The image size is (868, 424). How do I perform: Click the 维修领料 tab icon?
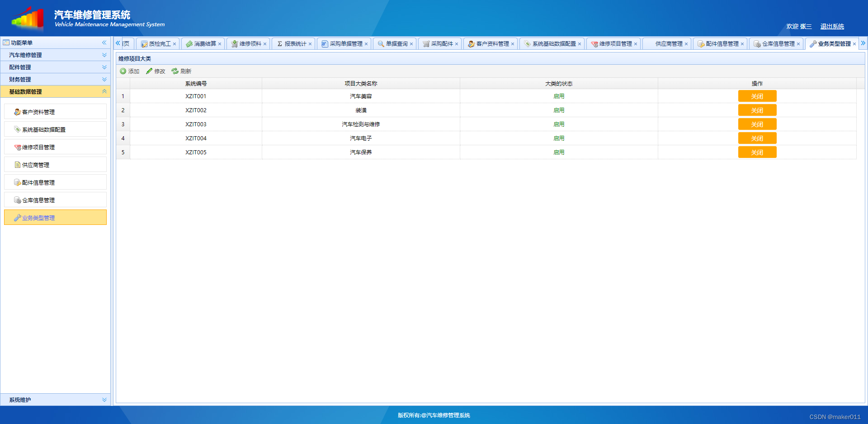point(235,44)
